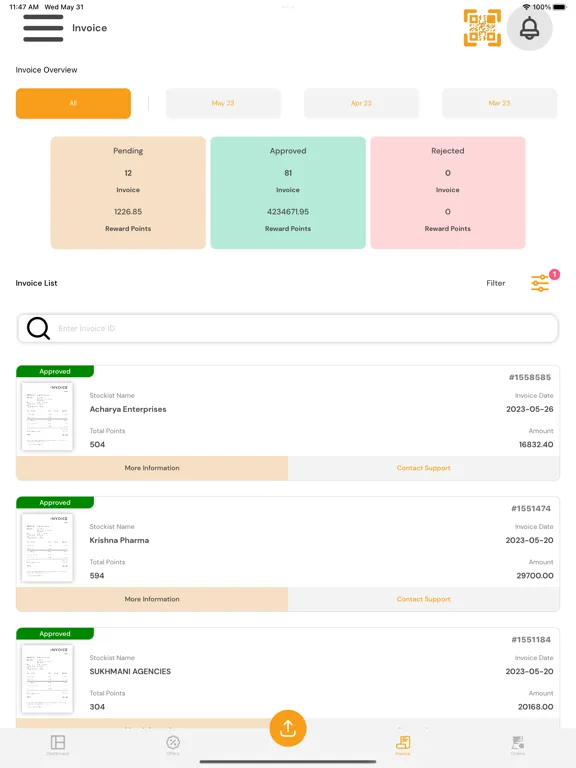
Task: Click the Invoice List heading
Action: (x=36, y=283)
